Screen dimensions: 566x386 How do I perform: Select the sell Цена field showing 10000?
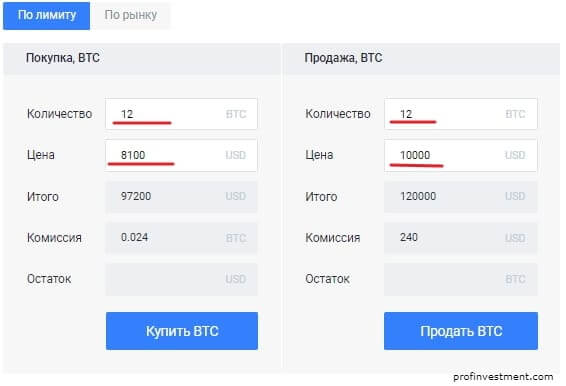tap(461, 155)
